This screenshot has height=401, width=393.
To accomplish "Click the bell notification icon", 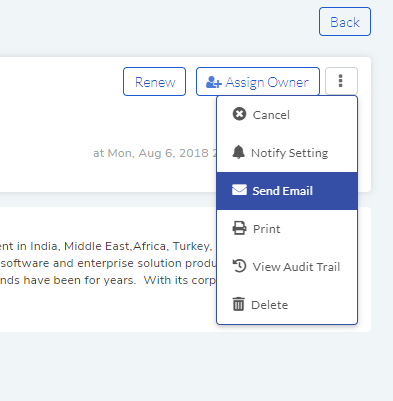I will pyautogui.click(x=238, y=152).
